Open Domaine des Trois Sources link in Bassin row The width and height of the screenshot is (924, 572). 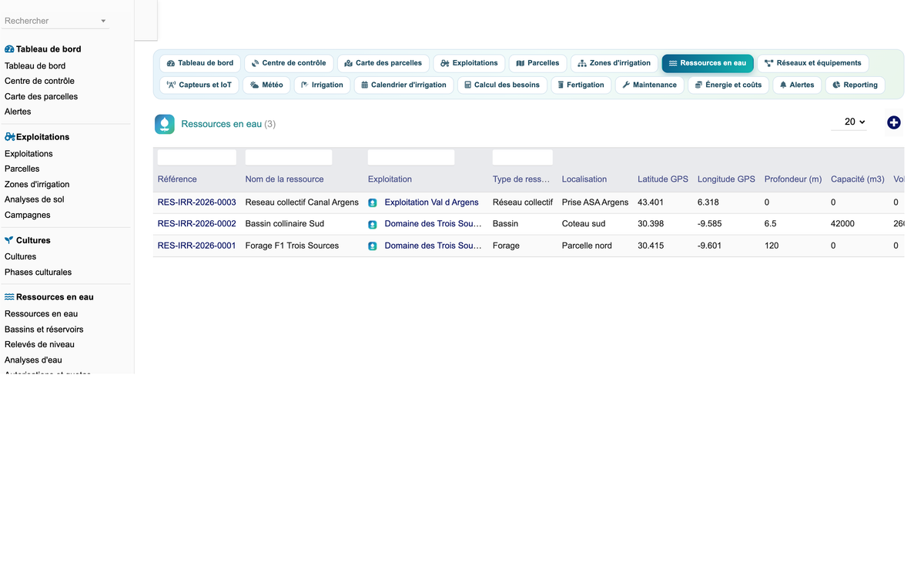(x=433, y=224)
